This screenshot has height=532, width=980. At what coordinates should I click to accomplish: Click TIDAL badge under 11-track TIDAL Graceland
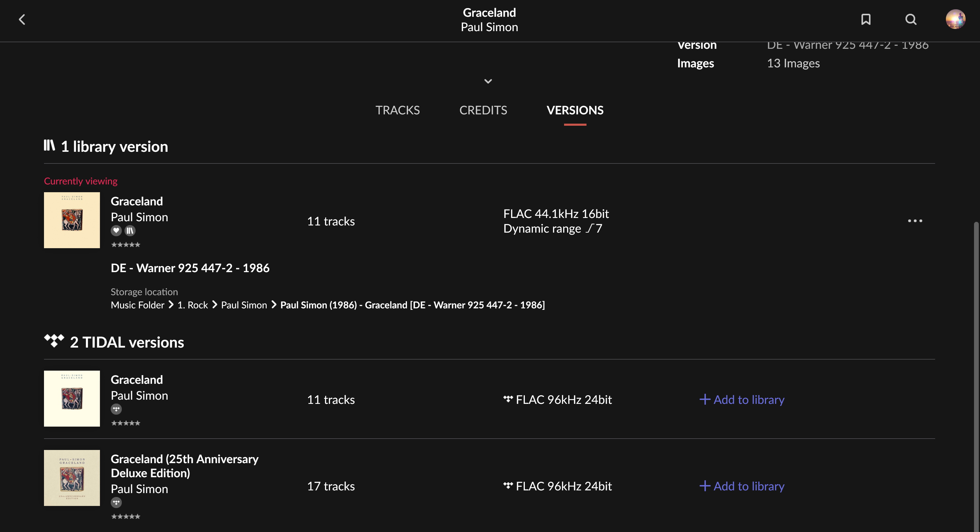pyautogui.click(x=116, y=409)
